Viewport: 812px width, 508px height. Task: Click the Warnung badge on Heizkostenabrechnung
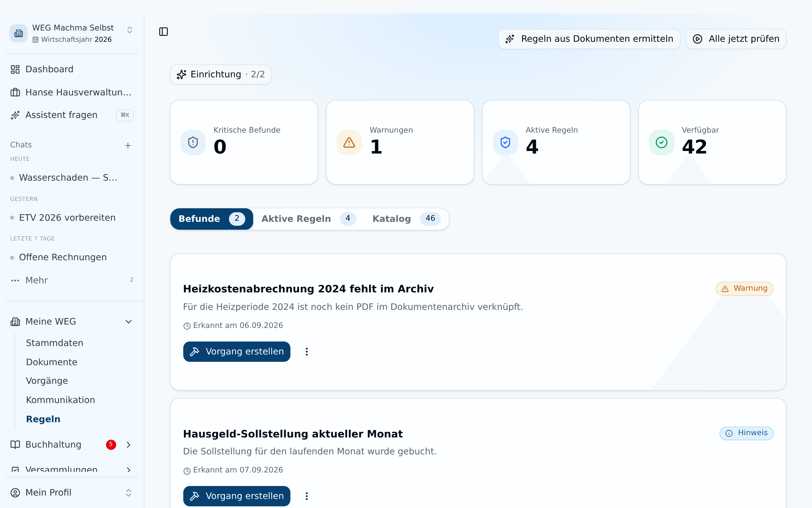pyautogui.click(x=744, y=289)
